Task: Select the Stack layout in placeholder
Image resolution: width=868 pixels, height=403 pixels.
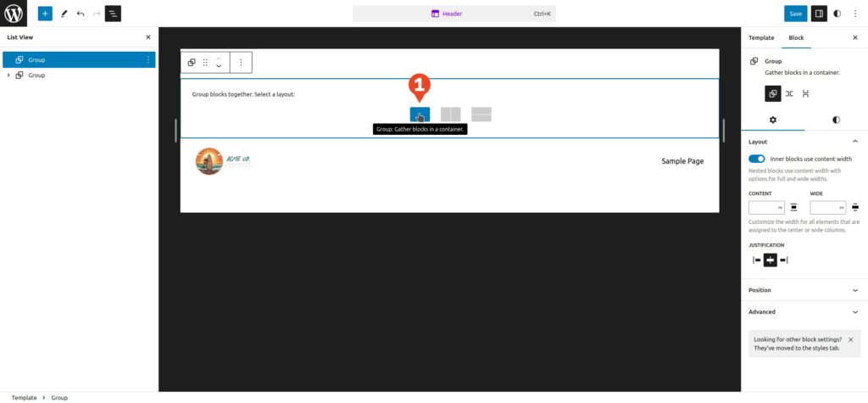Action: [x=481, y=115]
